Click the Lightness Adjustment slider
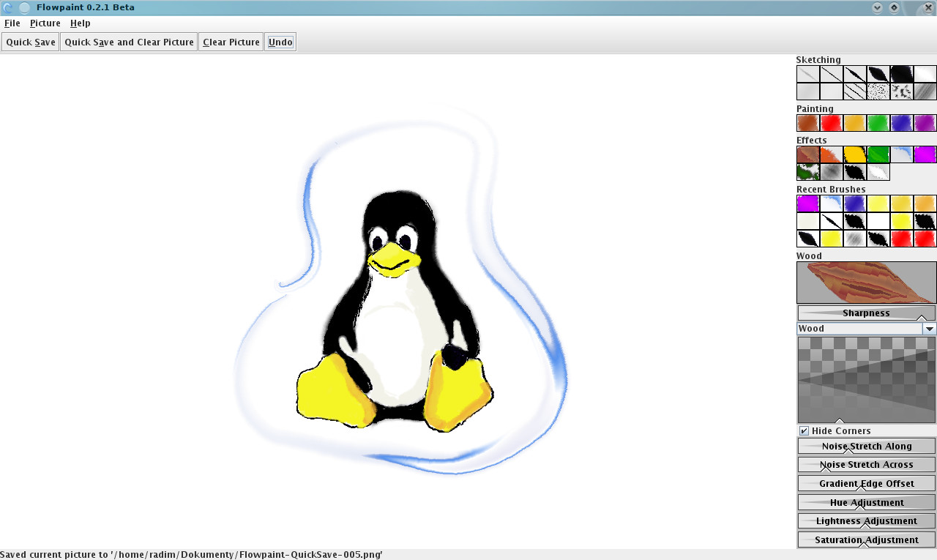 tap(867, 521)
